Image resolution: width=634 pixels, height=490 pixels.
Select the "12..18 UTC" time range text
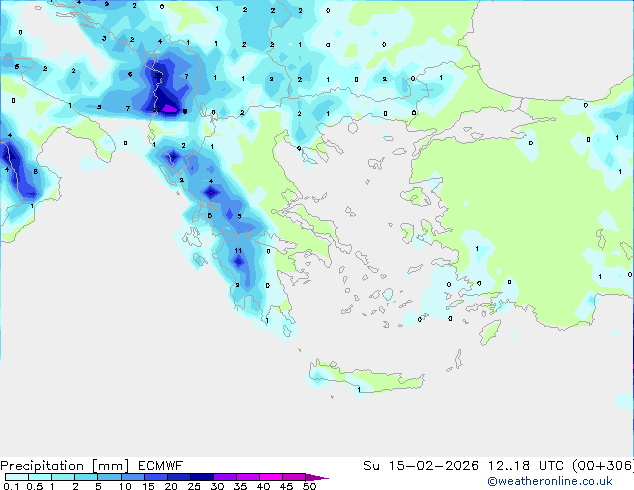(x=525, y=466)
